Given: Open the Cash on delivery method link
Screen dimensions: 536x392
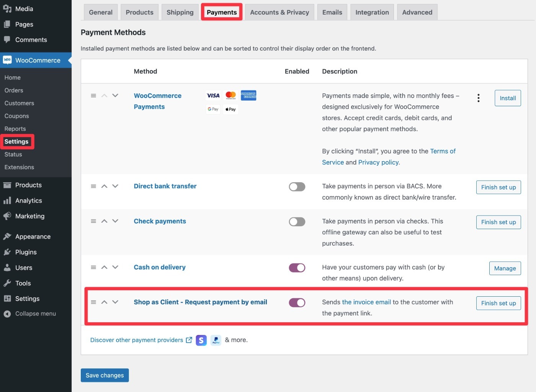Looking at the screenshot, I should coord(160,267).
